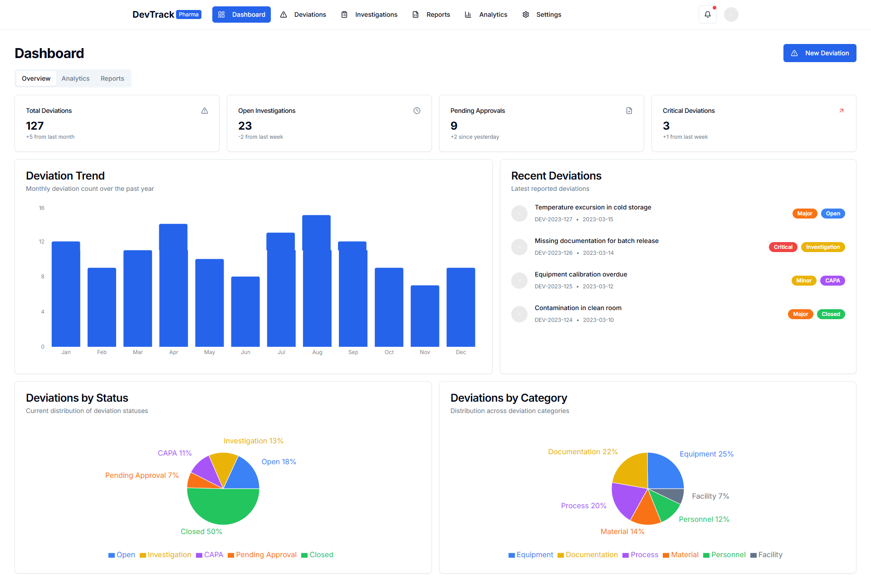Viewport: 871px width, 588px height.
Task: Click the Dashboard grid icon in navbar
Action: pyautogui.click(x=221, y=15)
